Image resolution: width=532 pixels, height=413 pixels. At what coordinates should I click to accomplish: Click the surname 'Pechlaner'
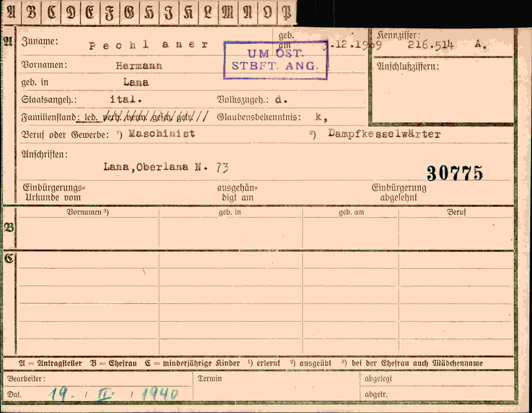[x=149, y=45]
